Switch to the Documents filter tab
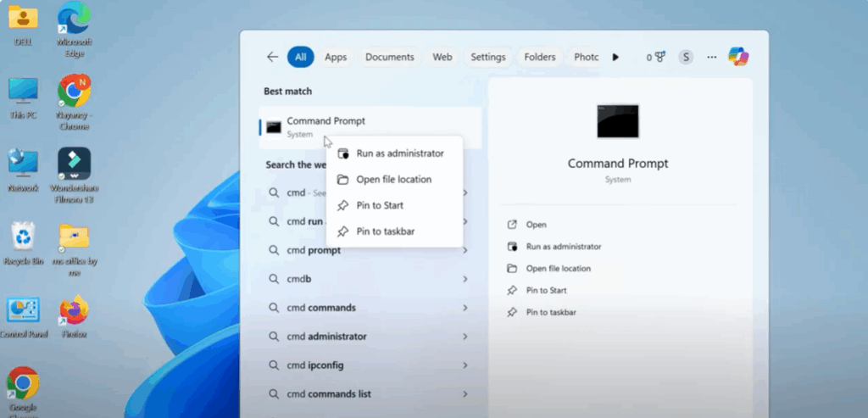 pos(390,57)
